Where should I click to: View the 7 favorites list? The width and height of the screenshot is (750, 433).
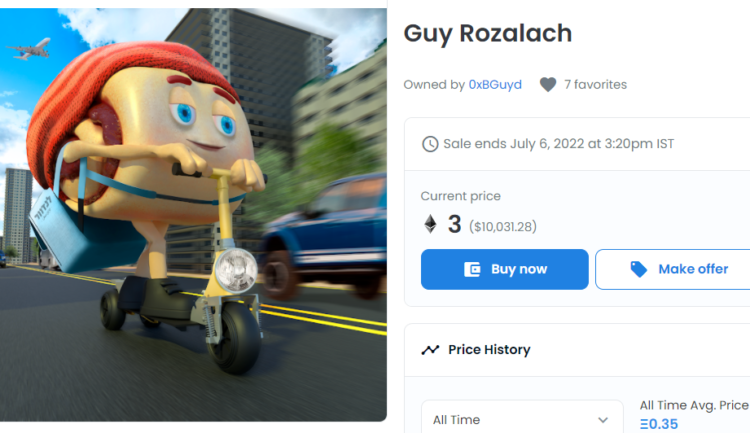pos(595,85)
